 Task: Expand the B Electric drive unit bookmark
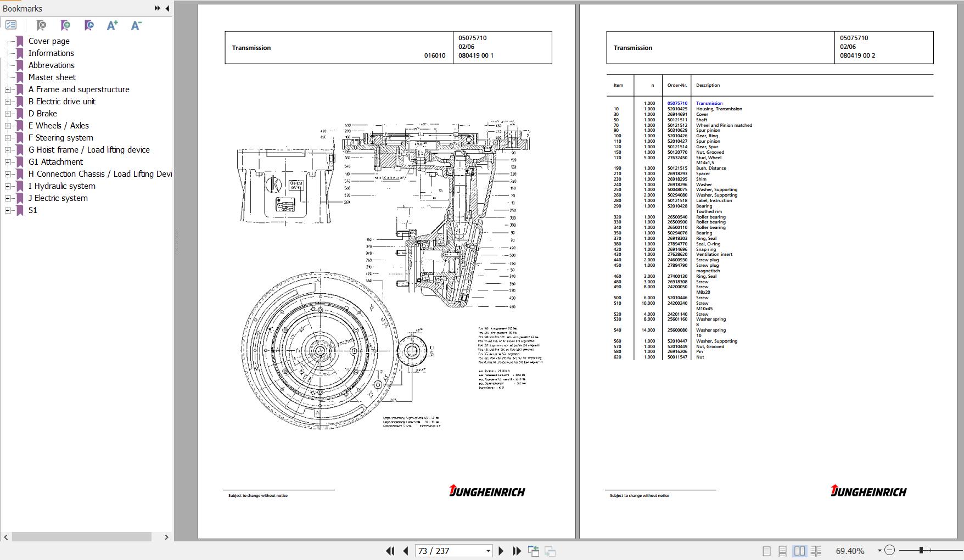click(x=8, y=102)
